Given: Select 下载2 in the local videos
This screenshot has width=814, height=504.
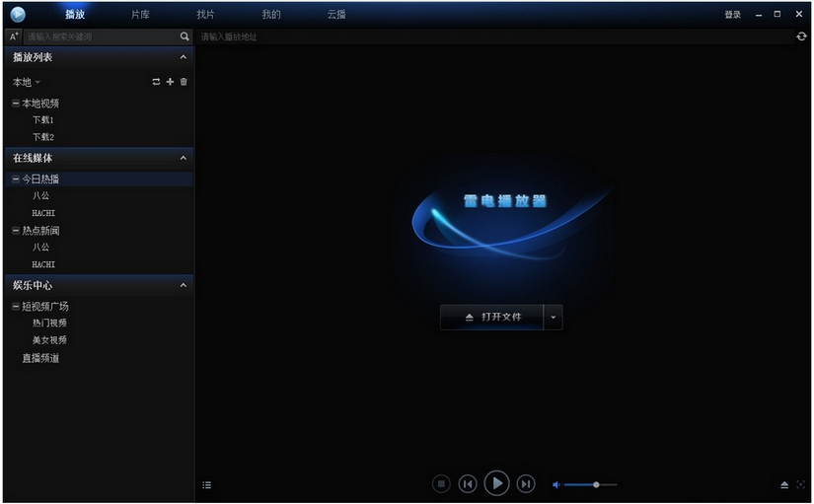Looking at the screenshot, I should (x=43, y=137).
